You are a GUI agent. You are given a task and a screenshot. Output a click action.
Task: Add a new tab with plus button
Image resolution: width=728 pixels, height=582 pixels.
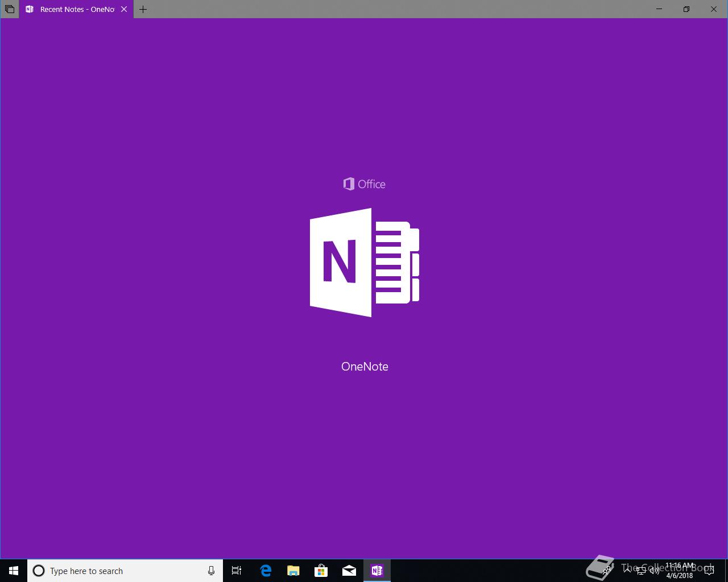[x=143, y=9]
